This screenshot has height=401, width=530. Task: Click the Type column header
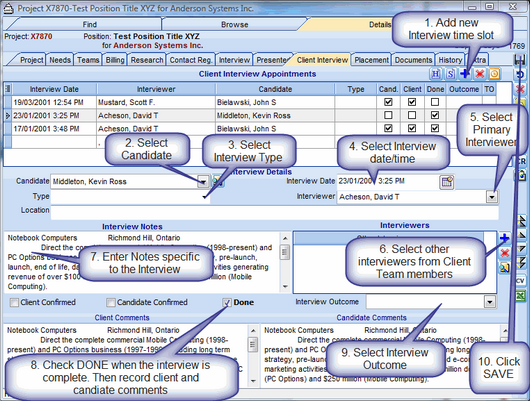click(356, 89)
